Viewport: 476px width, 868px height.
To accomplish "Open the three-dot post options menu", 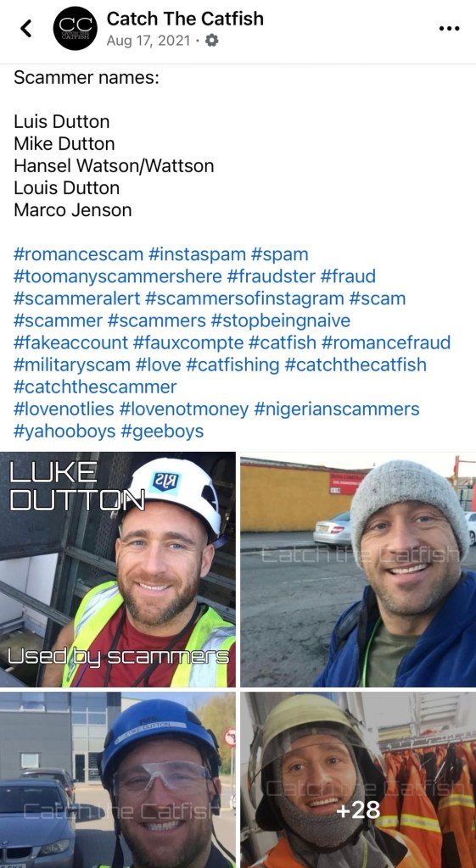I will (449, 28).
